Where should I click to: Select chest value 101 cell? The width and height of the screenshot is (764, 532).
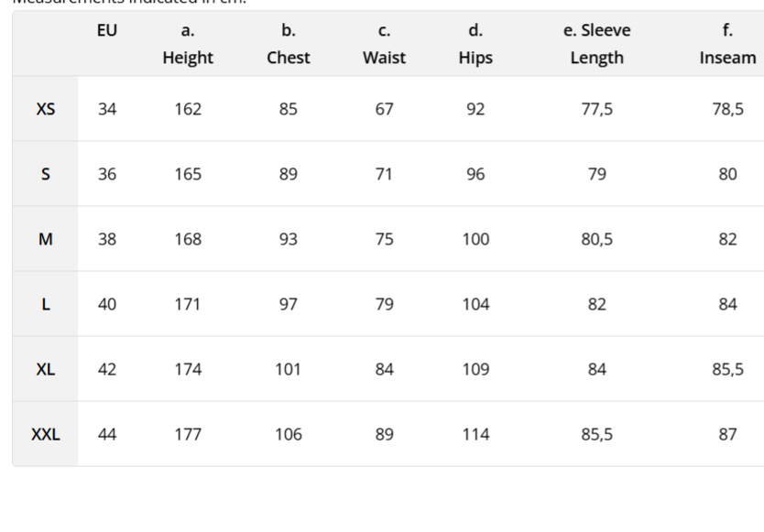(x=289, y=369)
